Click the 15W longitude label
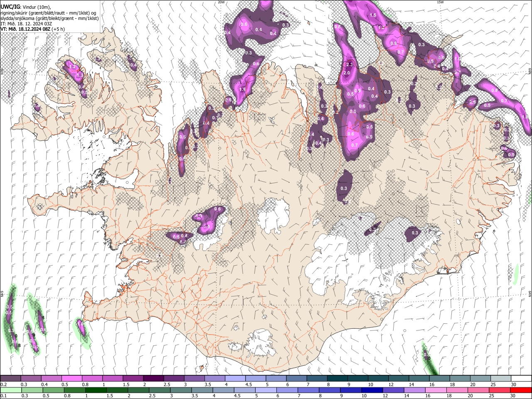Screen dimensions: 532x399 [440, 2]
